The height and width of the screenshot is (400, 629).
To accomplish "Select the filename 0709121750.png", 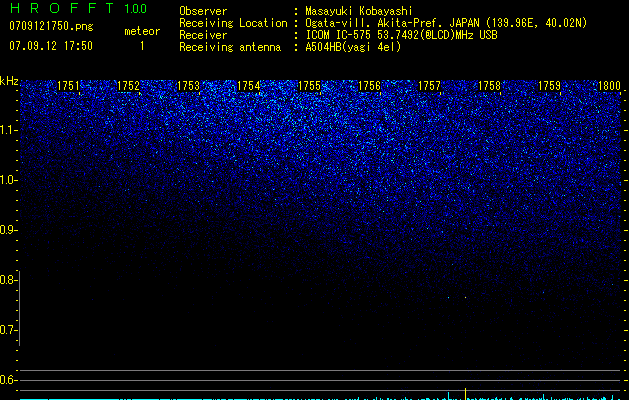I will [51, 26].
